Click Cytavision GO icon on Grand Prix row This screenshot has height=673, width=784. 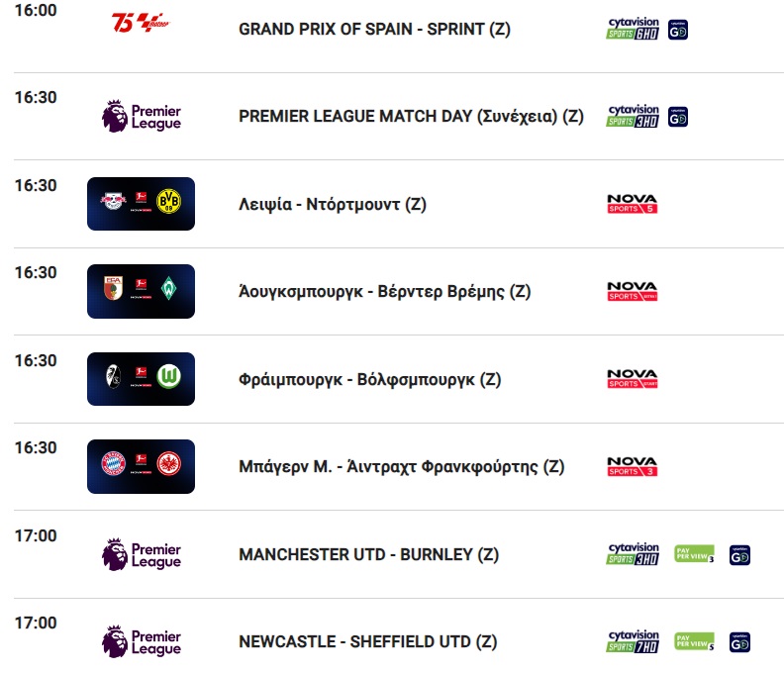coord(677,30)
